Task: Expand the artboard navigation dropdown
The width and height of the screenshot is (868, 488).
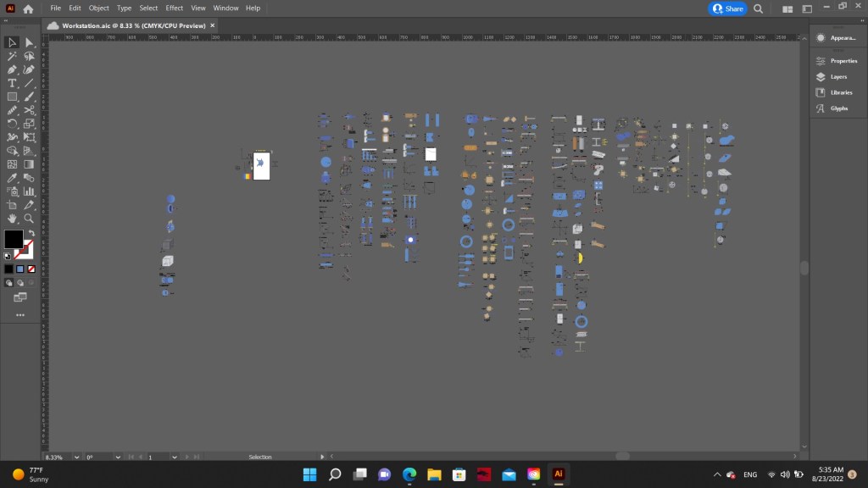Action: pos(174,457)
